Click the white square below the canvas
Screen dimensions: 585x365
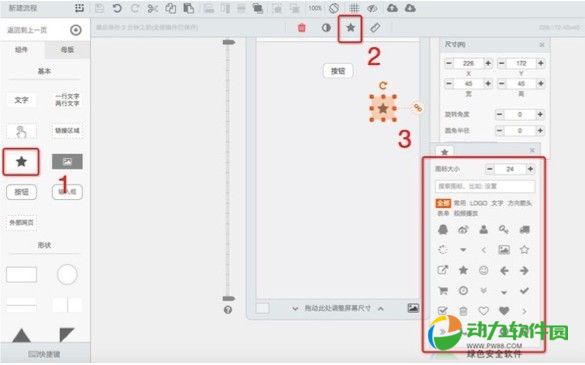click(x=262, y=308)
